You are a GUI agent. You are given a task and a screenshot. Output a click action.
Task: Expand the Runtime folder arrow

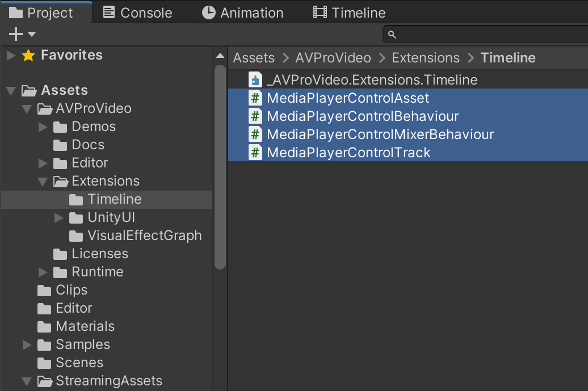click(43, 272)
